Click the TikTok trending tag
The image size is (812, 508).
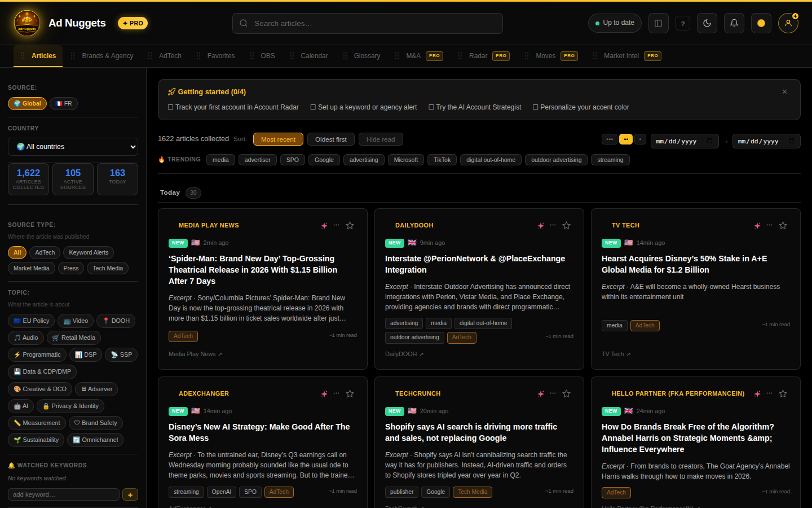[x=442, y=160]
